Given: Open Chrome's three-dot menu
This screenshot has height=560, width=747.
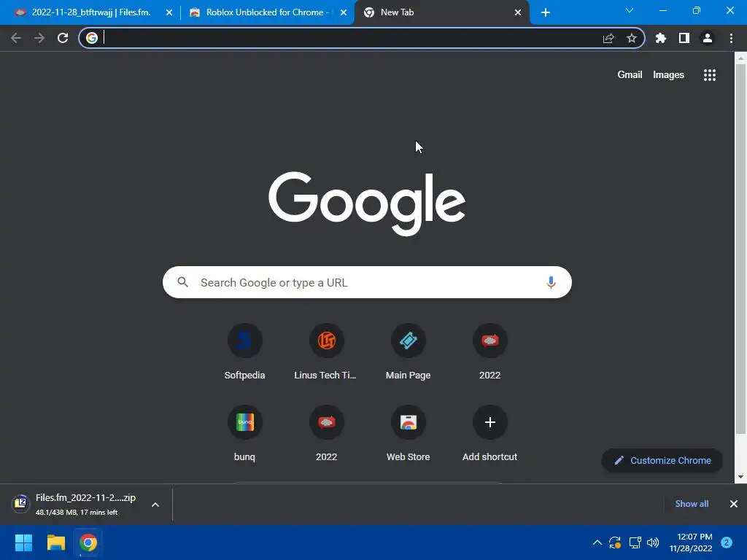Looking at the screenshot, I should tap(731, 38).
